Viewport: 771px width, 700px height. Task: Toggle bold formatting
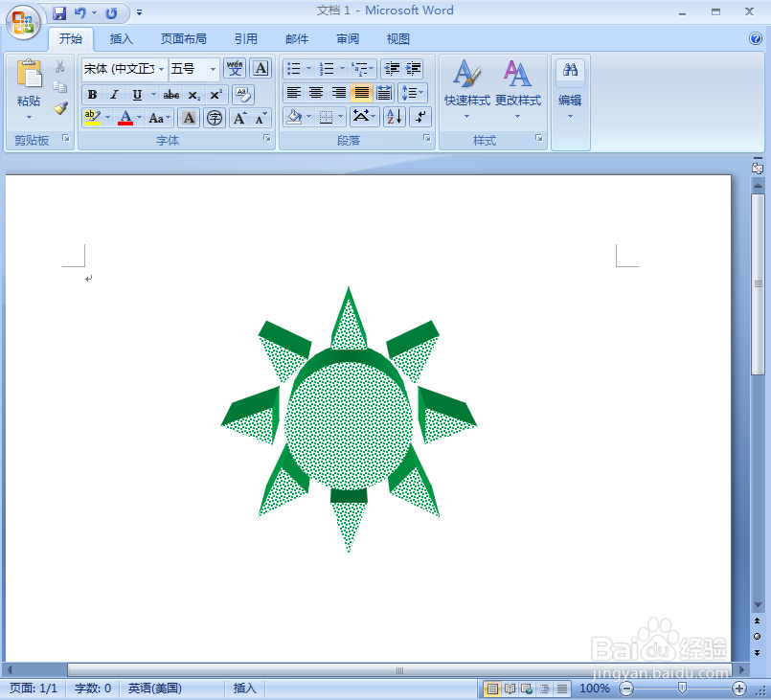pos(93,95)
